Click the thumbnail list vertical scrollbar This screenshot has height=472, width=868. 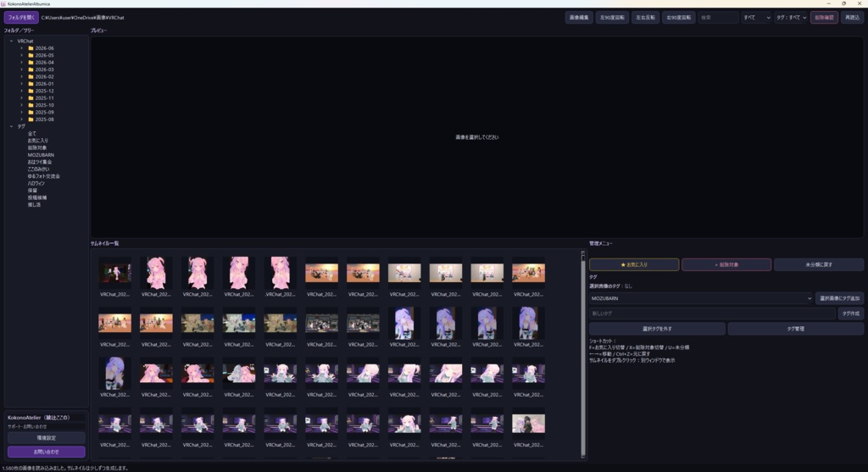point(583,354)
